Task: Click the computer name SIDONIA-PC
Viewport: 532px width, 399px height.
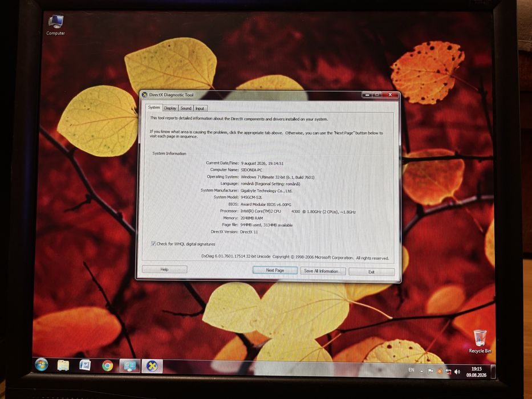Action: (251, 170)
